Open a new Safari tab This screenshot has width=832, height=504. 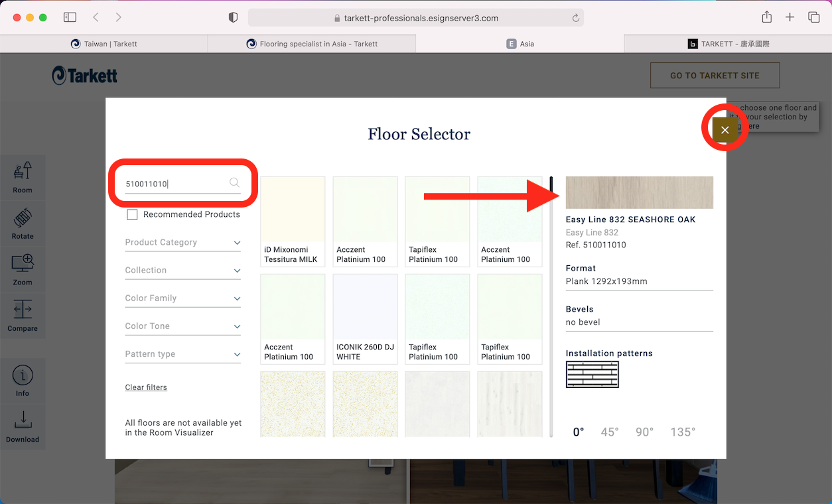(x=790, y=17)
